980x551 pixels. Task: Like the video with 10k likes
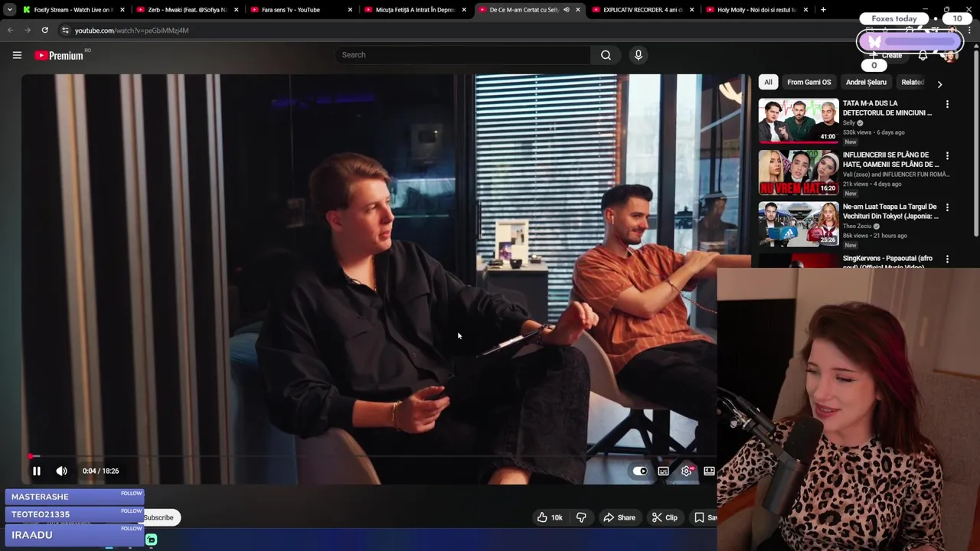(x=550, y=517)
